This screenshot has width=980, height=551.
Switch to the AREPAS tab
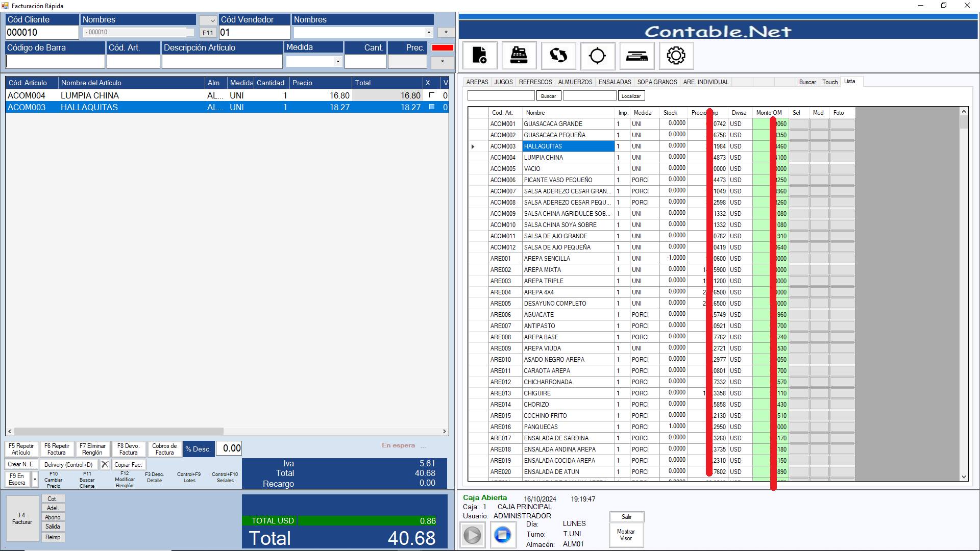[477, 82]
